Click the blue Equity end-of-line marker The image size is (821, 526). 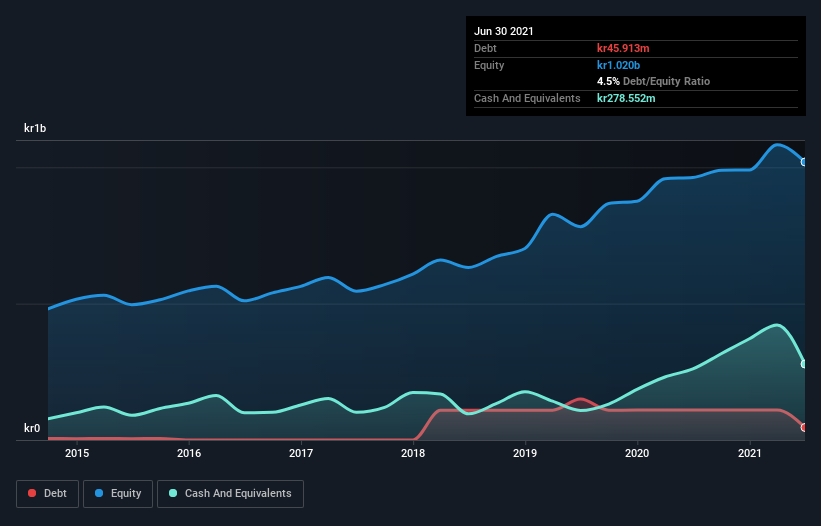pyautogui.click(x=804, y=162)
